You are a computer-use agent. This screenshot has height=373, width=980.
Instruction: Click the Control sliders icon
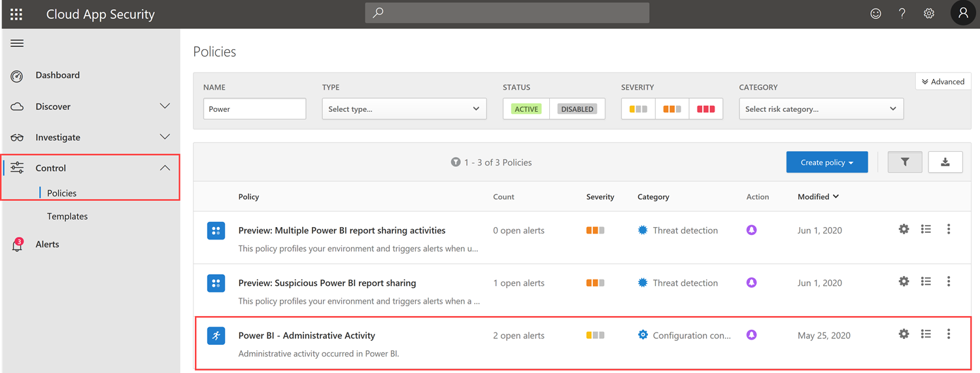17,168
